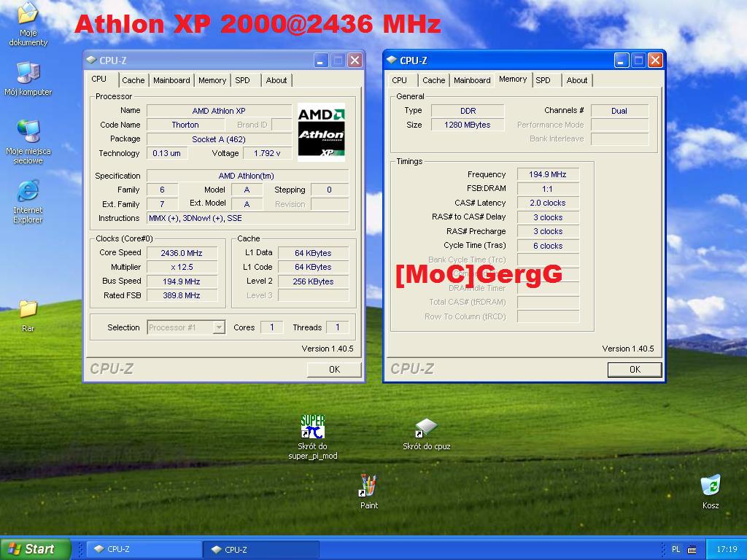Image resolution: width=747 pixels, height=560 pixels.
Task: Click Rated FSB 389.8 MHz field
Action: (x=182, y=295)
